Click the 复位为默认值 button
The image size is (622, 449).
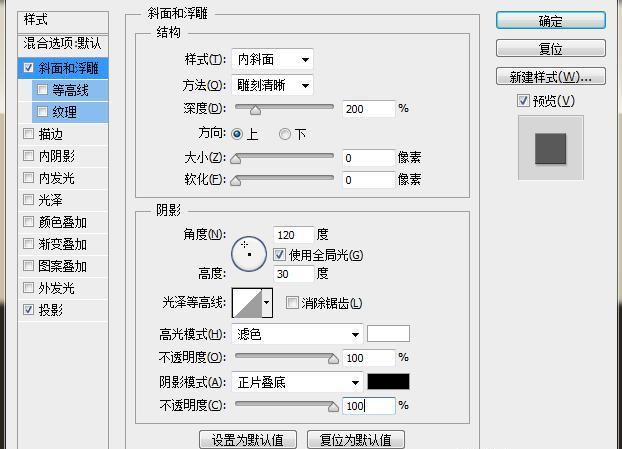click(356, 439)
